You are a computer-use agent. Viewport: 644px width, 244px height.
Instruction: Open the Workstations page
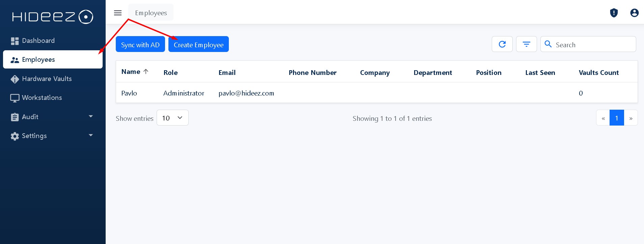point(53,98)
